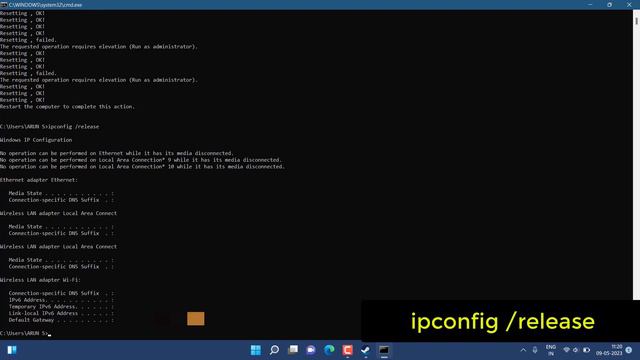Restore down the Command Prompt window
This screenshot has width=640, height=360.
[x=609, y=4]
